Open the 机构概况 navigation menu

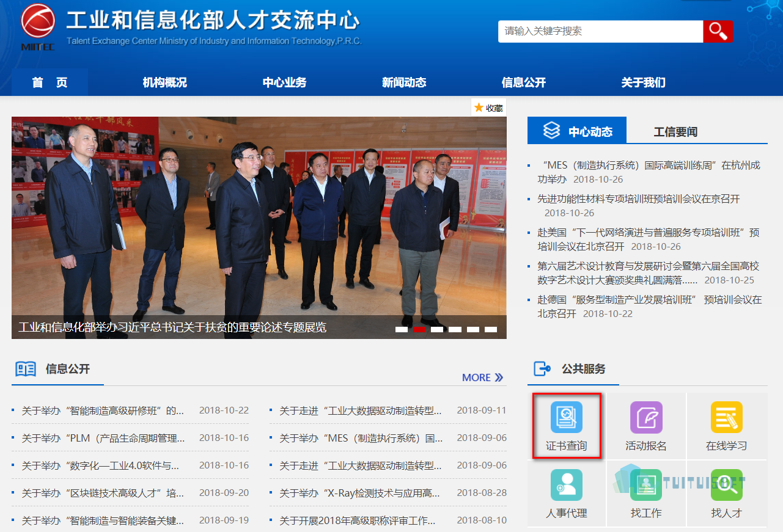(164, 82)
